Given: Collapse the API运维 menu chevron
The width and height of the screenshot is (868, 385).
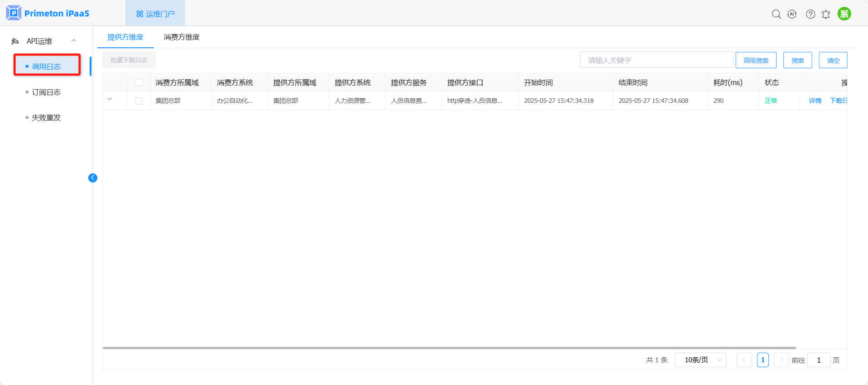Looking at the screenshot, I should click(x=74, y=41).
